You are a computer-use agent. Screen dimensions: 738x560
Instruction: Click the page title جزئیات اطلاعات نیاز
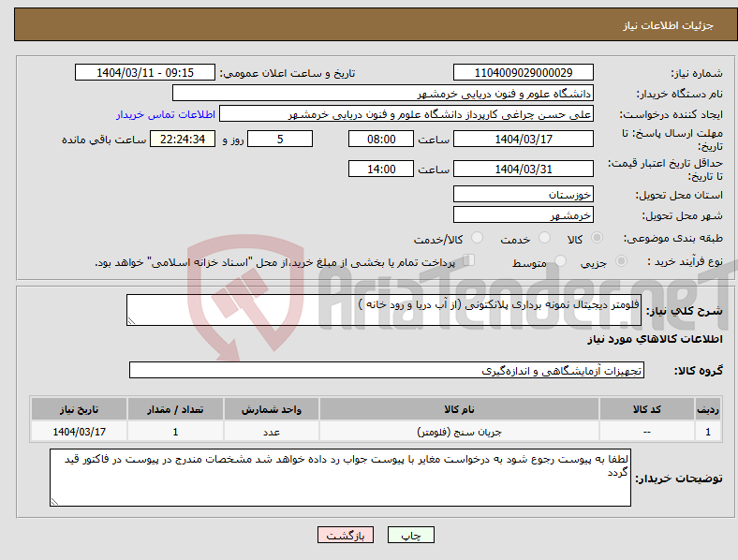click(669, 25)
